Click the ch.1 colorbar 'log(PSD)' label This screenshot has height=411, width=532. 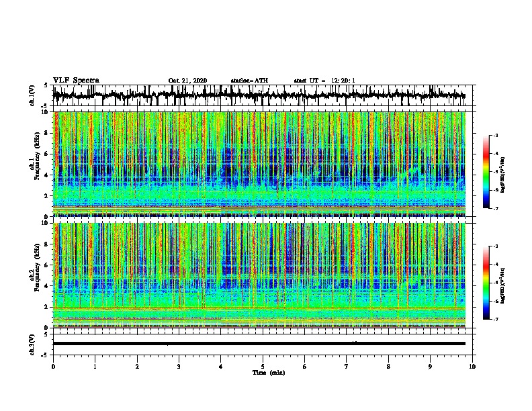pyautogui.click(x=503, y=175)
